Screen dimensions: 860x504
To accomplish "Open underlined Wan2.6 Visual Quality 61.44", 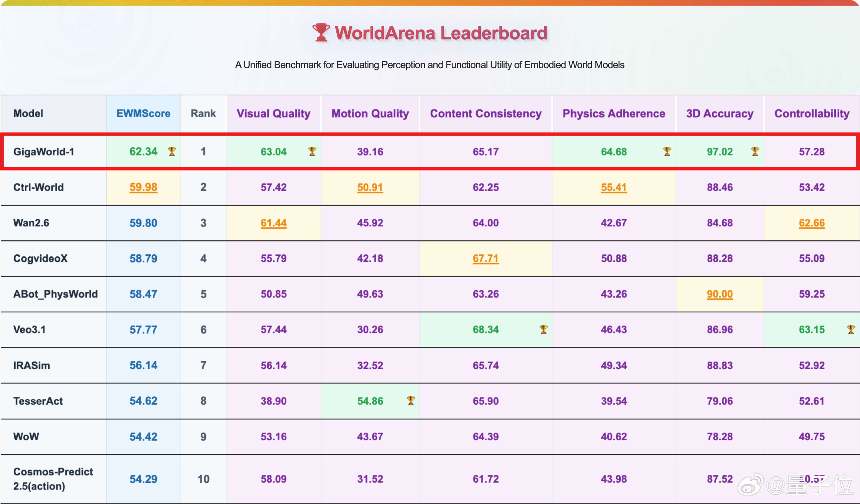I will (273, 223).
